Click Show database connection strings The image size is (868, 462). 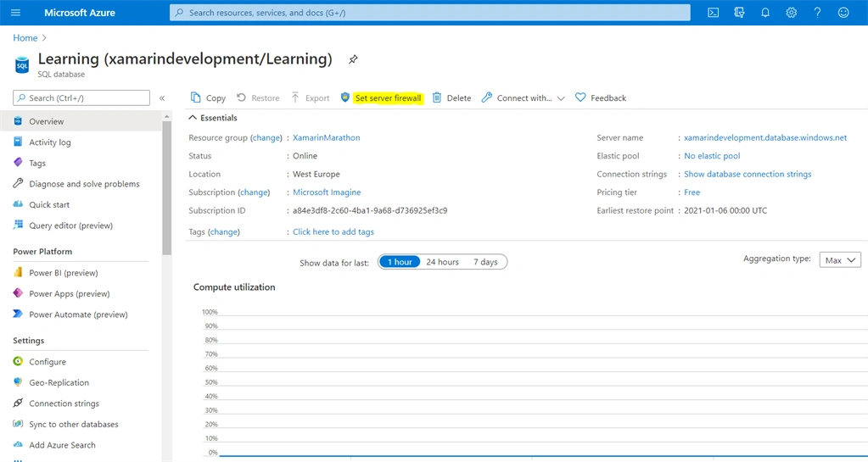point(748,175)
